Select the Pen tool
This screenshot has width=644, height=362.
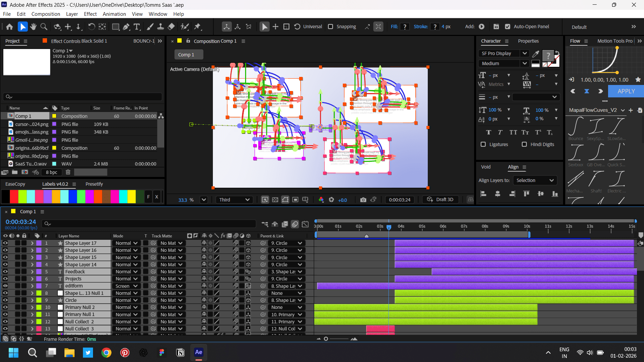point(126,27)
